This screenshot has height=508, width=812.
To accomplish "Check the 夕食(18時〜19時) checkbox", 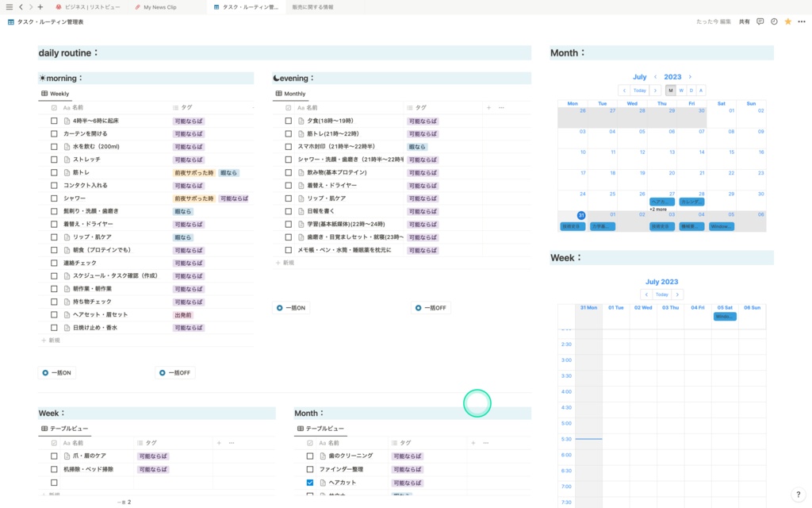I will (x=289, y=121).
